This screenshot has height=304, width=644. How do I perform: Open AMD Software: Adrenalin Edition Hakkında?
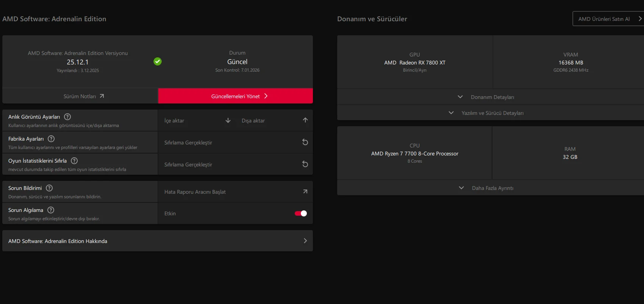click(158, 241)
